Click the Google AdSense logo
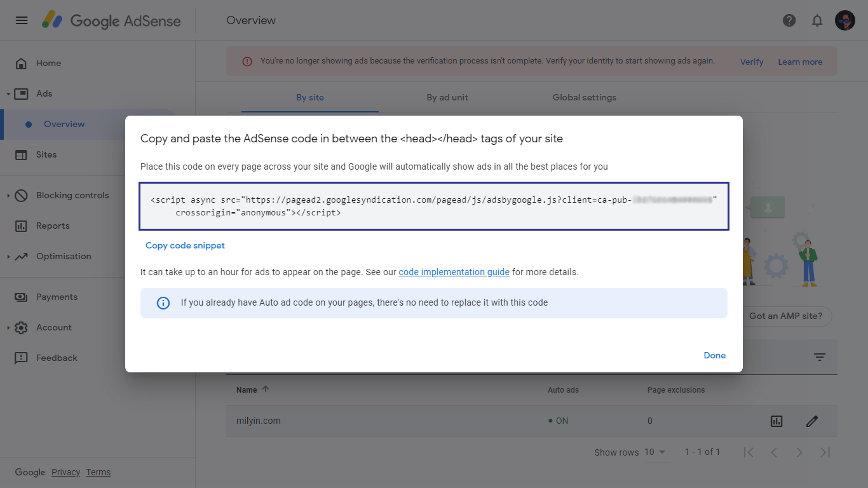Image resolution: width=868 pixels, height=488 pixels. pyautogui.click(x=111, y=20)
